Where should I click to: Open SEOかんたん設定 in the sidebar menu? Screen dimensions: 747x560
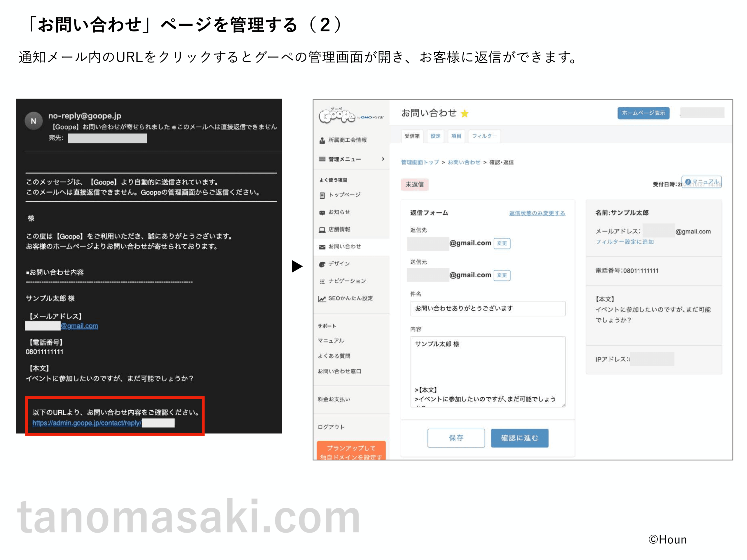click(x=350, y=298)
